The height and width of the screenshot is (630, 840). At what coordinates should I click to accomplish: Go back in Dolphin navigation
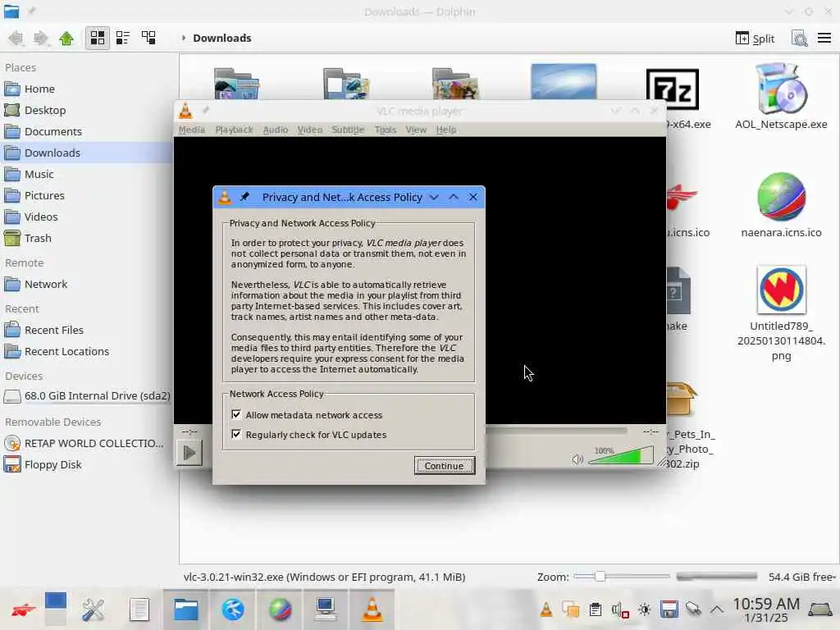coord(16,38)
